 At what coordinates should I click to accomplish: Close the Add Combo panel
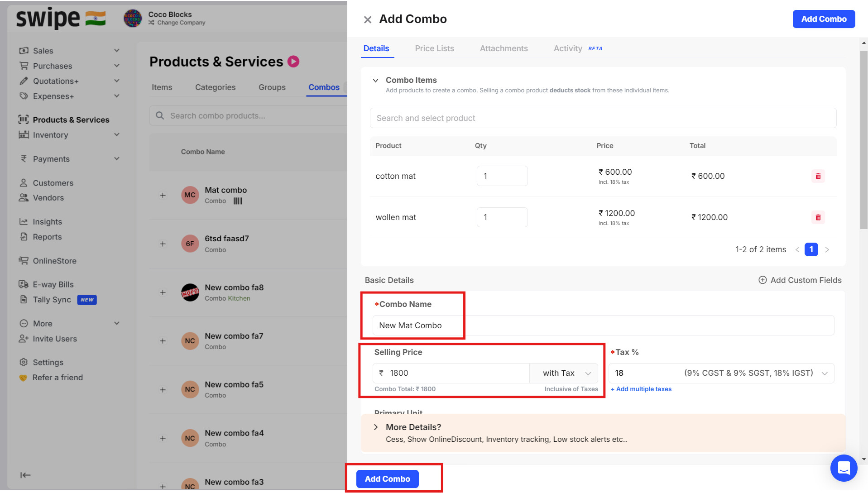point(368,19)
